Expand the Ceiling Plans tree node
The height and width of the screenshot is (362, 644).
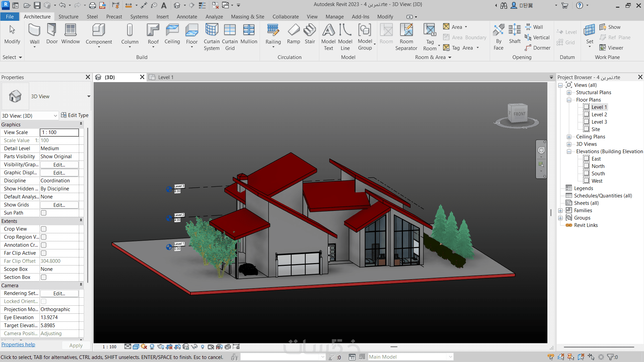[x=569, y=137]
